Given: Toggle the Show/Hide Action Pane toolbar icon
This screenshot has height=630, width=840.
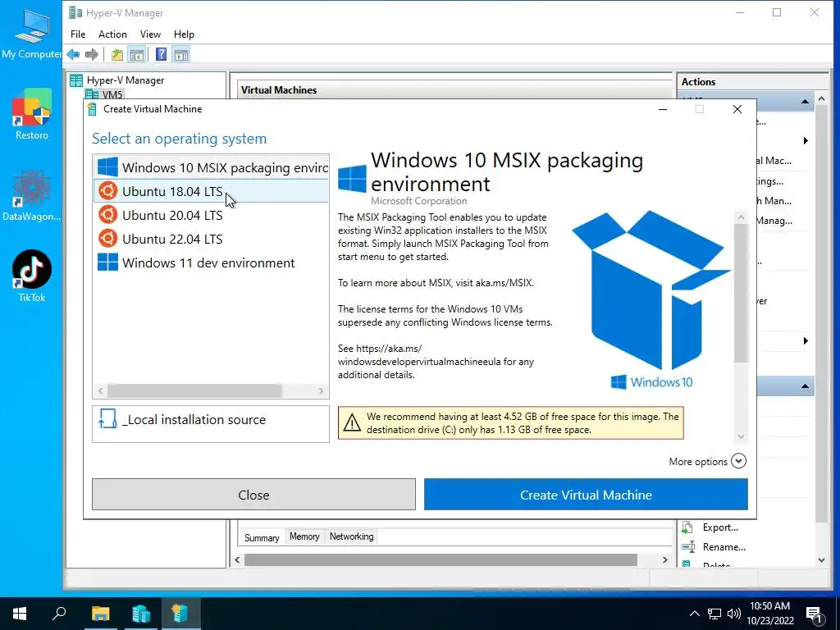Looking at the screenshot, I should (181, 54).
